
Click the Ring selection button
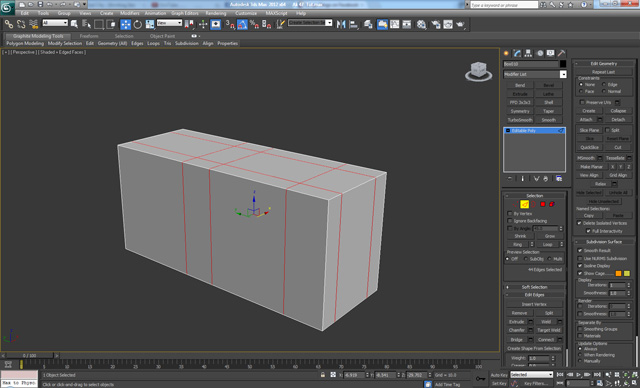click(x=518, y=244)
